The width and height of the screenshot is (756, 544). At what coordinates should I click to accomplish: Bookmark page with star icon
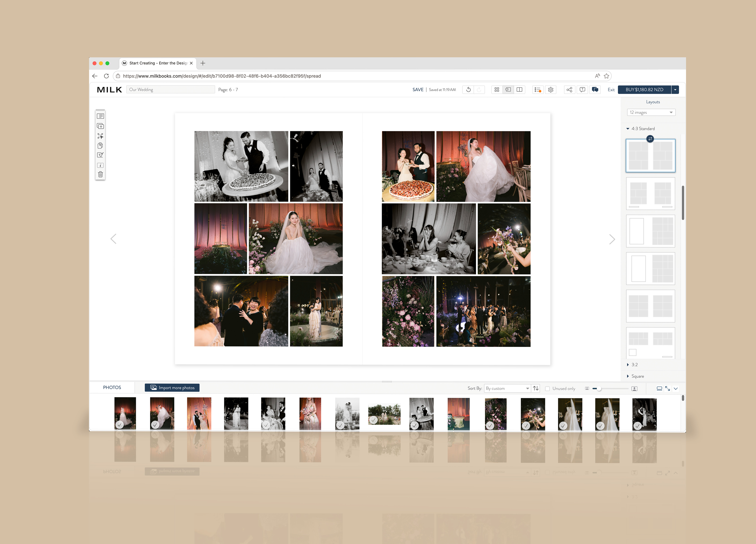[606, 76]
